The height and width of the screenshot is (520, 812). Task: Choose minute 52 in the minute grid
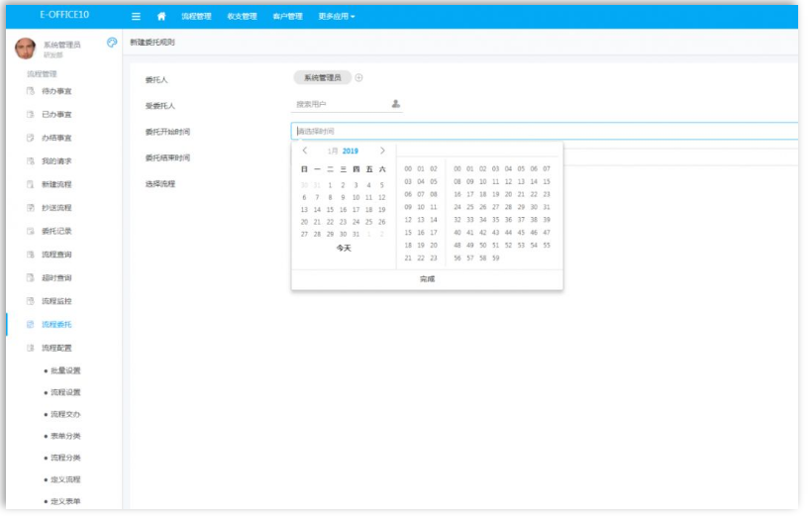pyautogui.click(x=508, y=246)
